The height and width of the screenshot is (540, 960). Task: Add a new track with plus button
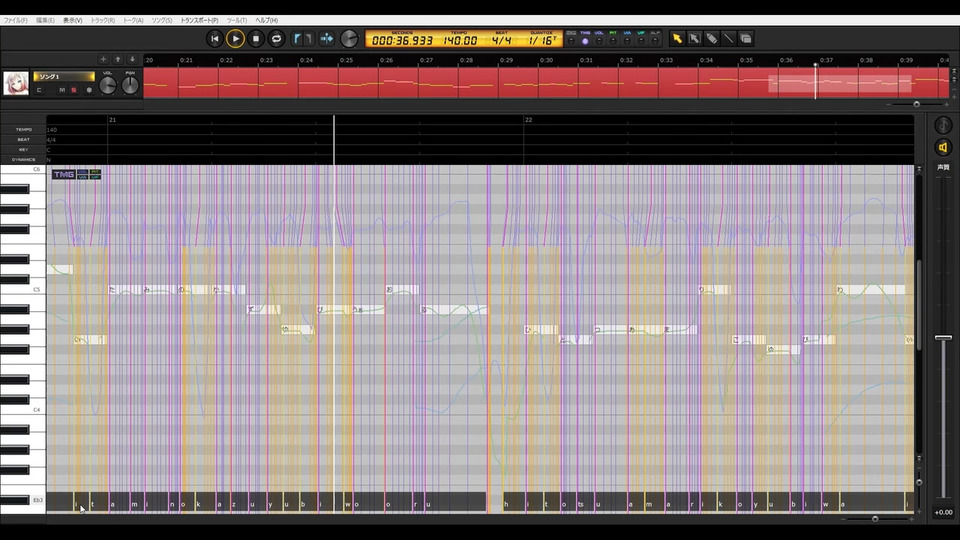103,59
